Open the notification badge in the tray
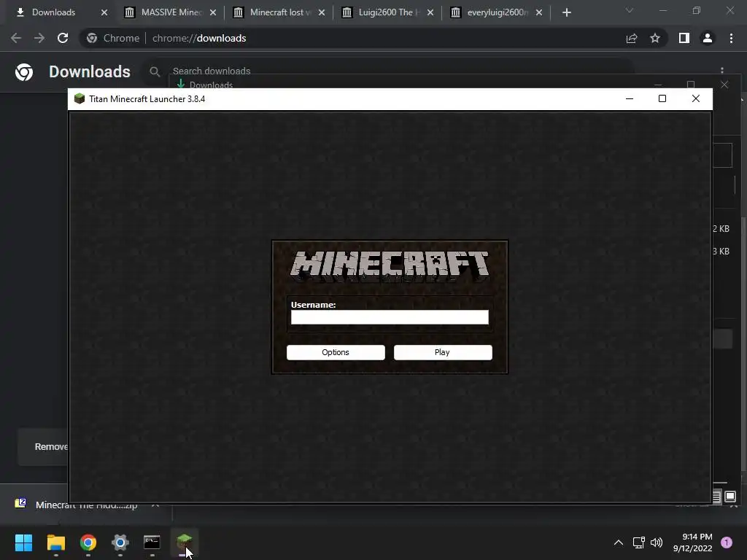Viewport: 747px width, 560px height. pos(727,542)
